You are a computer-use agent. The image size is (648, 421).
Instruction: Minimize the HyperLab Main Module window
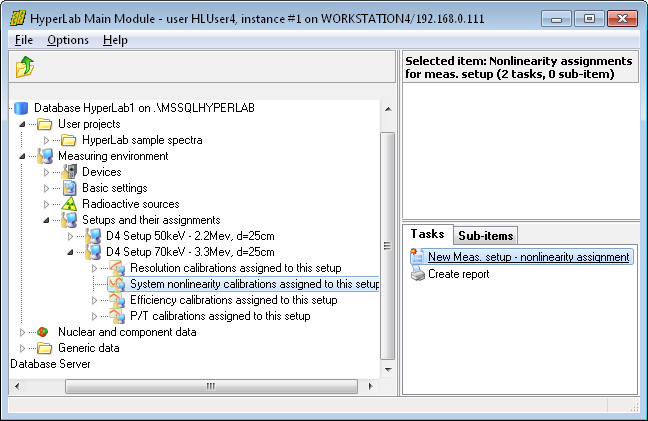tap(556, 19)
